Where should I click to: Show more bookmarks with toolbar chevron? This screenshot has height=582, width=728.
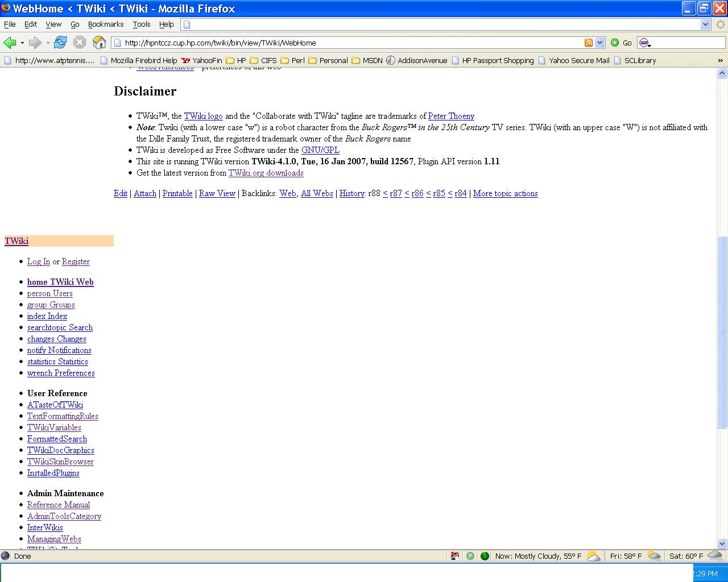click(721, 60)
